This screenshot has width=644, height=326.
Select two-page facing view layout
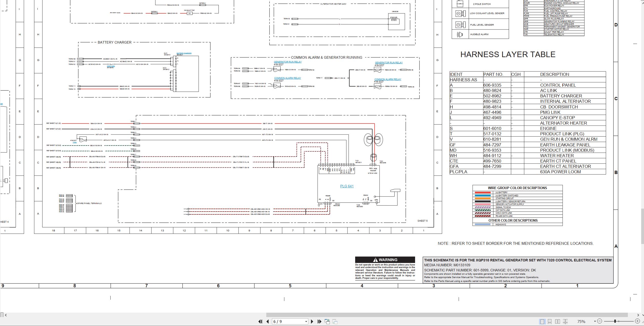[x=557, y=321]
